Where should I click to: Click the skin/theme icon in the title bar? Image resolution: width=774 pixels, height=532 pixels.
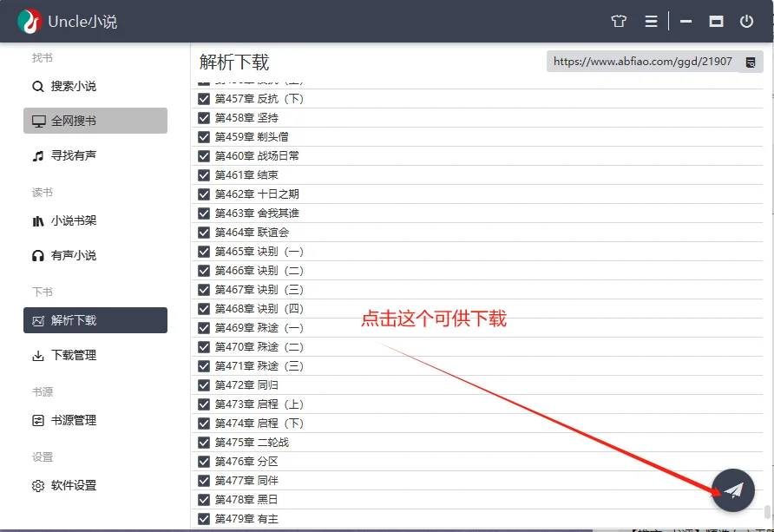[x=619, y=22]
